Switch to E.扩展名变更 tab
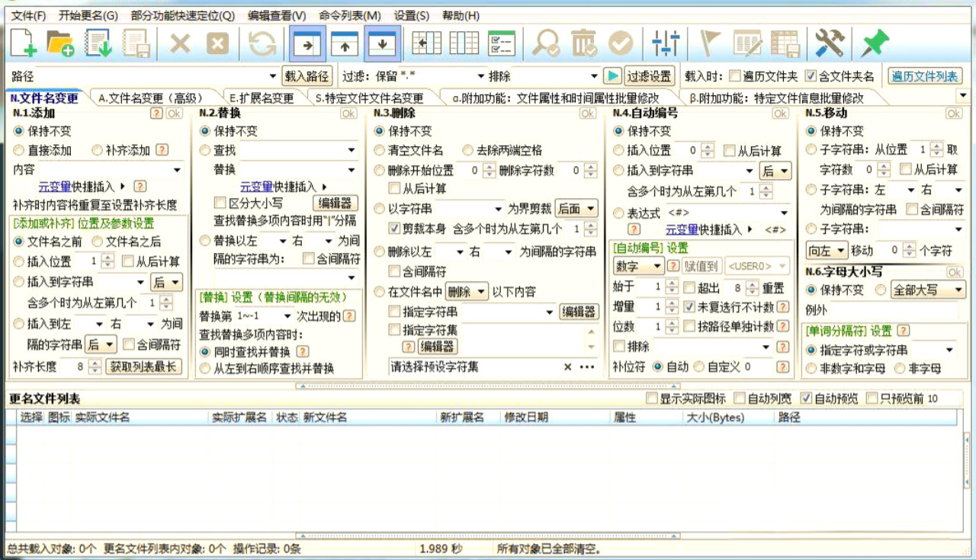Viewport: 976px width, 560px height. 261,98
